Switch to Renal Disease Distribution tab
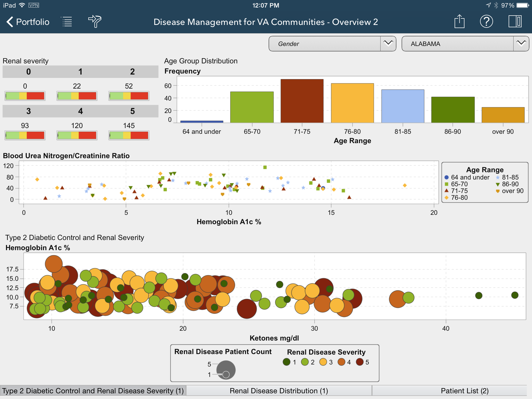532x399 pixels. point(279,391)
